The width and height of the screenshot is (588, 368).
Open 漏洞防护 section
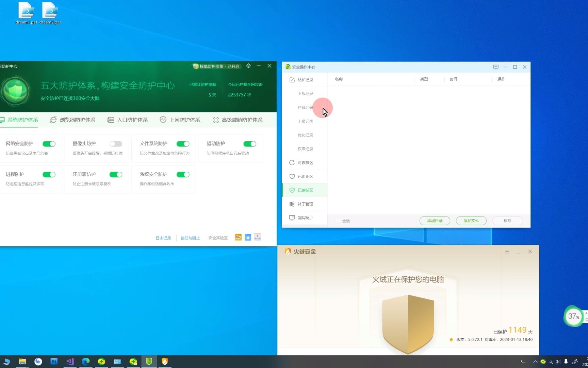click(305, 218)
